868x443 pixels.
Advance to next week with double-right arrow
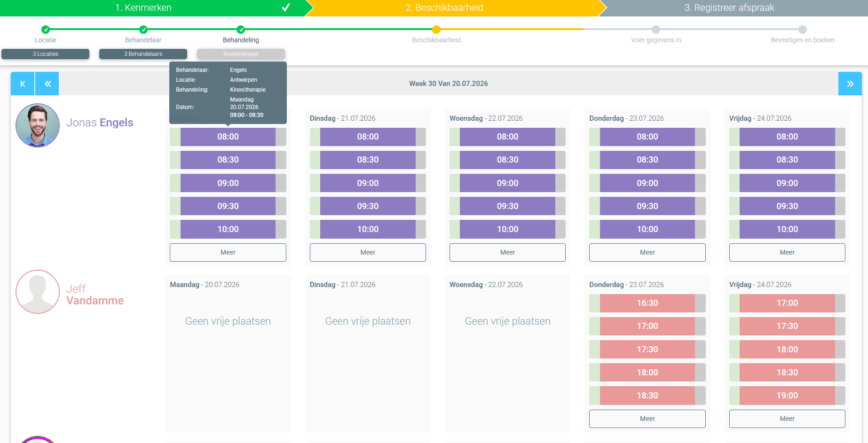(x=850, y=84)
